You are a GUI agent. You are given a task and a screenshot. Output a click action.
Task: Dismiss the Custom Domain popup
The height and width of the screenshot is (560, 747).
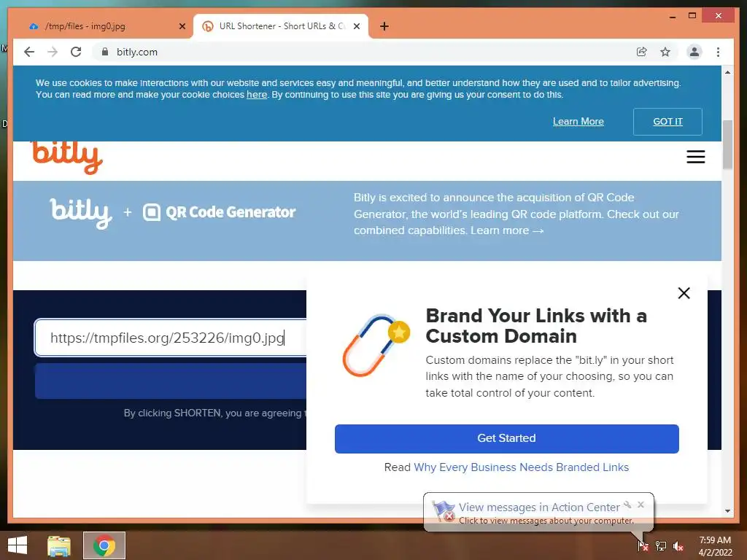684,293
